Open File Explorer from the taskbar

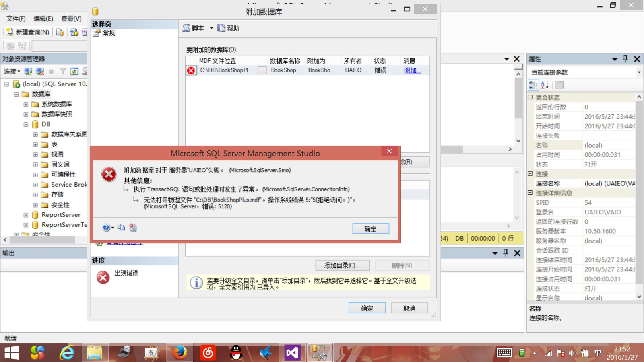coord(94,353)
